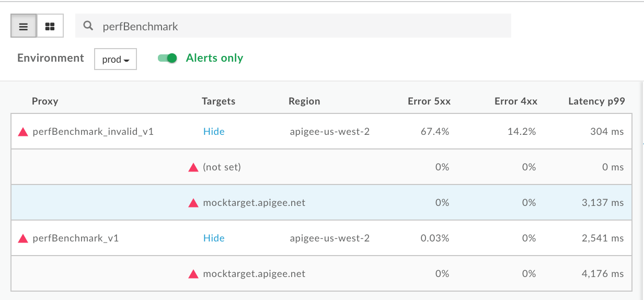Click alert triangle beside perfBenchmark_v1
This screenshot has width=644, height=300.
point(23,238)
